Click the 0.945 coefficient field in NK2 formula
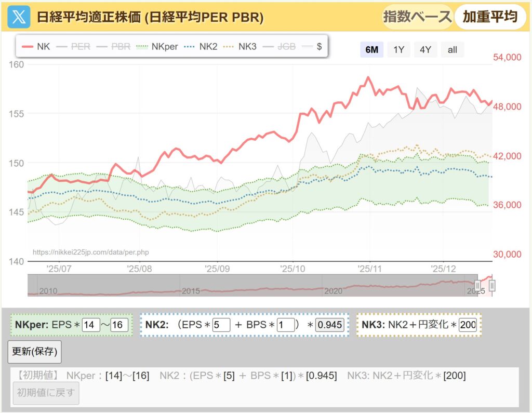The width and height of the screenshot is (532, 413). (329, 325)
